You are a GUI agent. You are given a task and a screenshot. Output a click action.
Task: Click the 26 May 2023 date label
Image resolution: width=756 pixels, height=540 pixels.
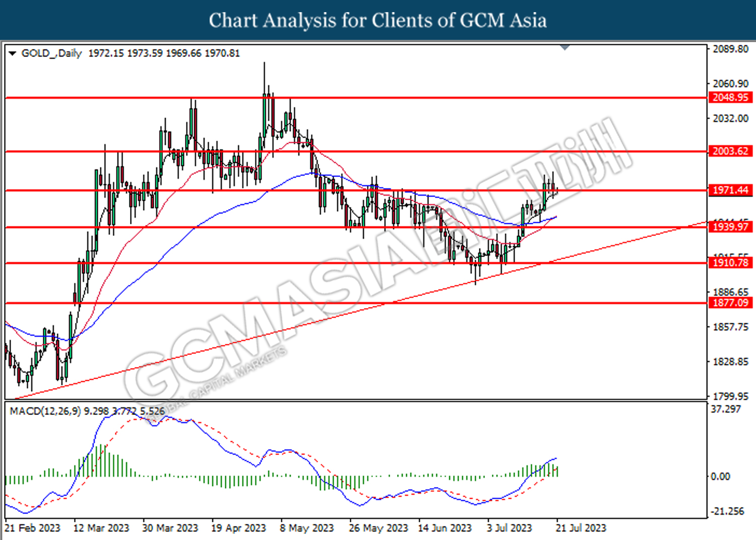coord(379,528)
